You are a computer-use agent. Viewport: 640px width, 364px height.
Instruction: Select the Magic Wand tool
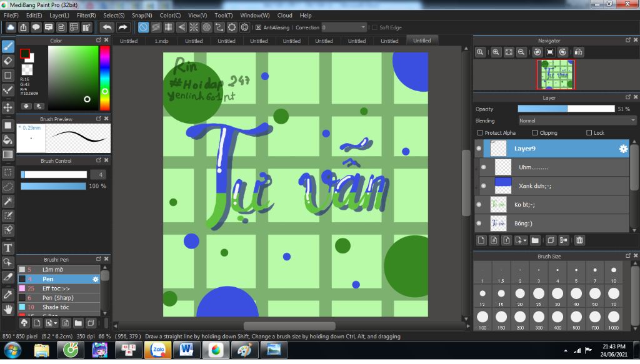[x=7, y=201]
